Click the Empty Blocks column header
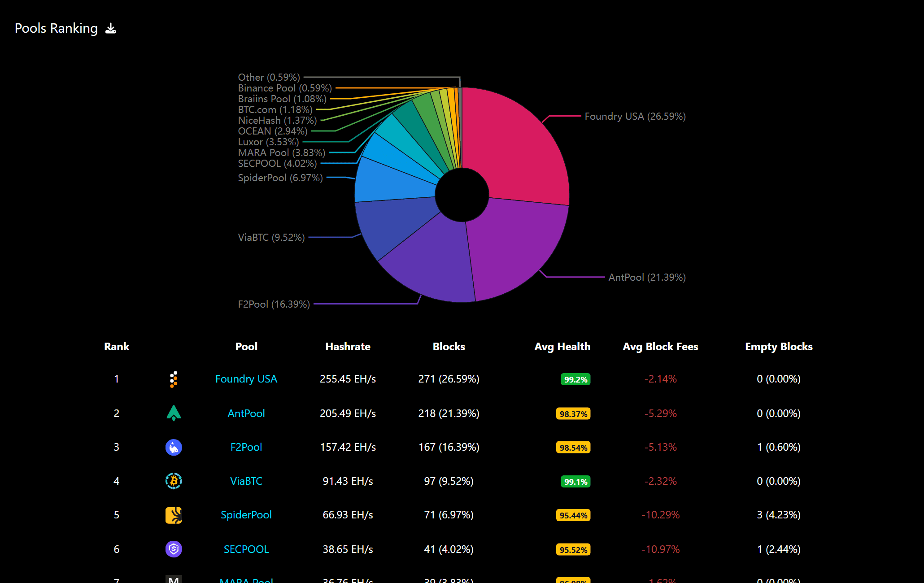Viewport: 924px width, 583px height. pyautogui.click(x=779, y=347)
